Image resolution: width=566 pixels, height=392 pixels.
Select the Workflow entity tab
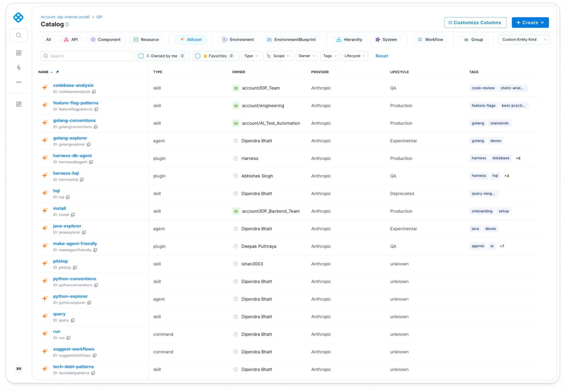click(x=430, y=40)
